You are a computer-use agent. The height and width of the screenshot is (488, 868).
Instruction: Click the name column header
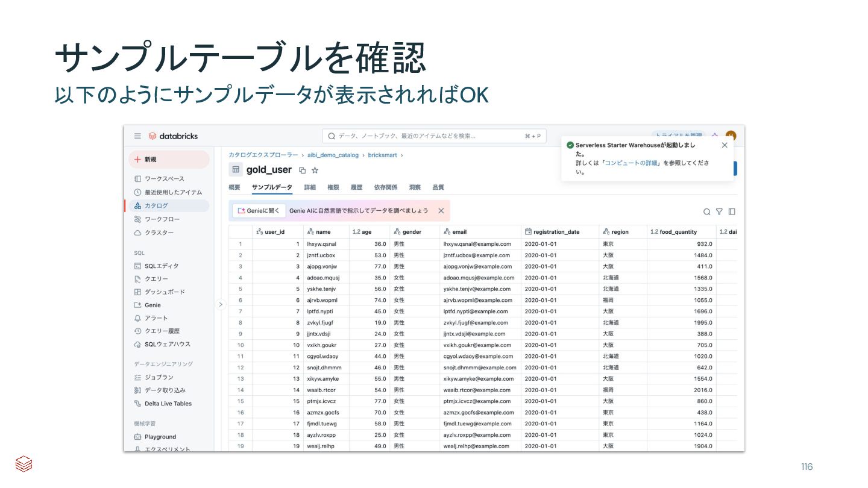(326, 232)
